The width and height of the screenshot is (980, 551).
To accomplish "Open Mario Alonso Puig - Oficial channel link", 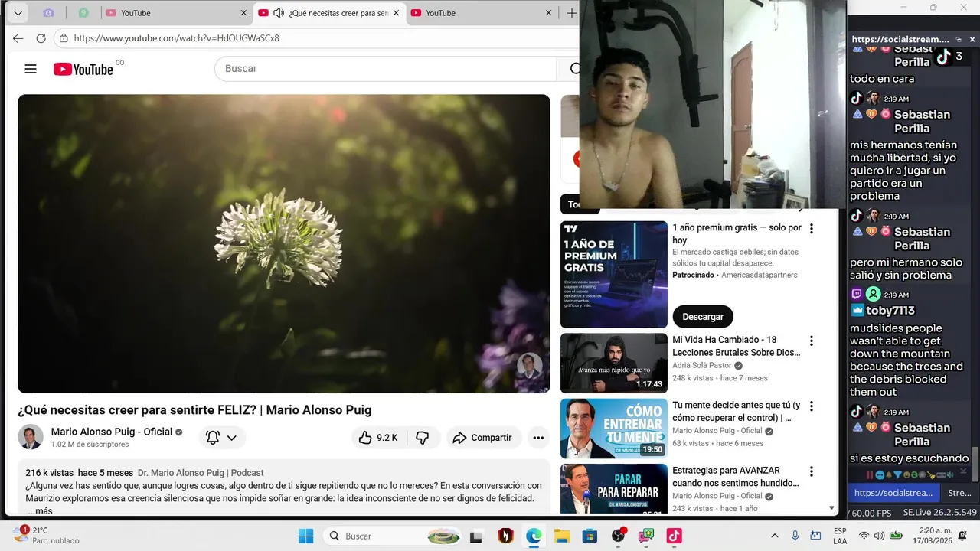I will click(x=112, y=432).
